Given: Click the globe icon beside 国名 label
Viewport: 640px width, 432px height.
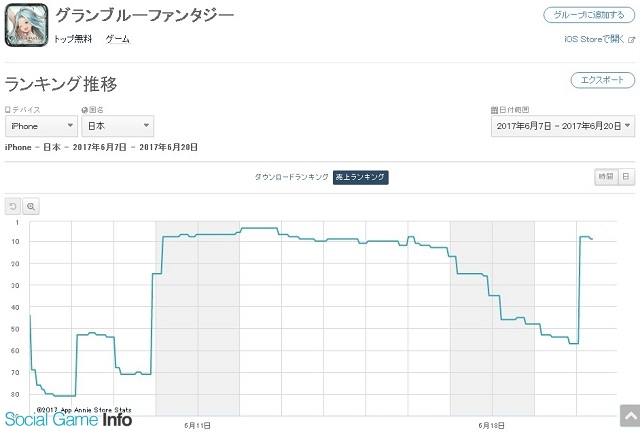Looking at the screenshot, I should click(x=84, y=109).
